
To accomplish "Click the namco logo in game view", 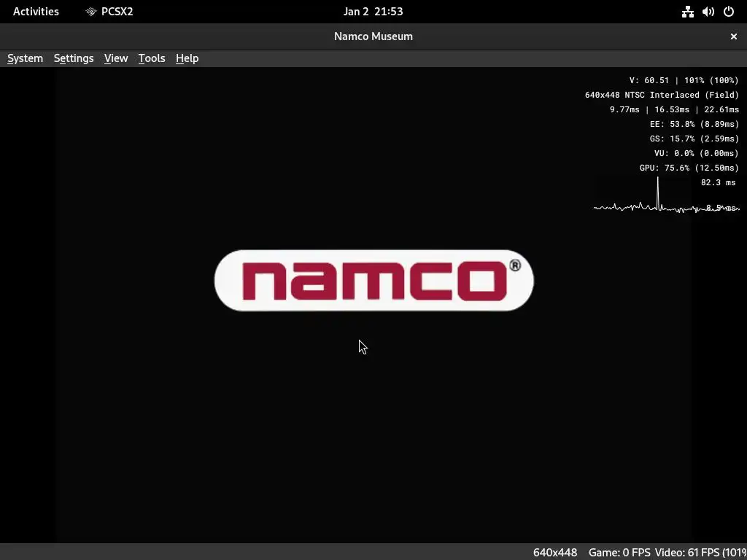I will [374, 281].
